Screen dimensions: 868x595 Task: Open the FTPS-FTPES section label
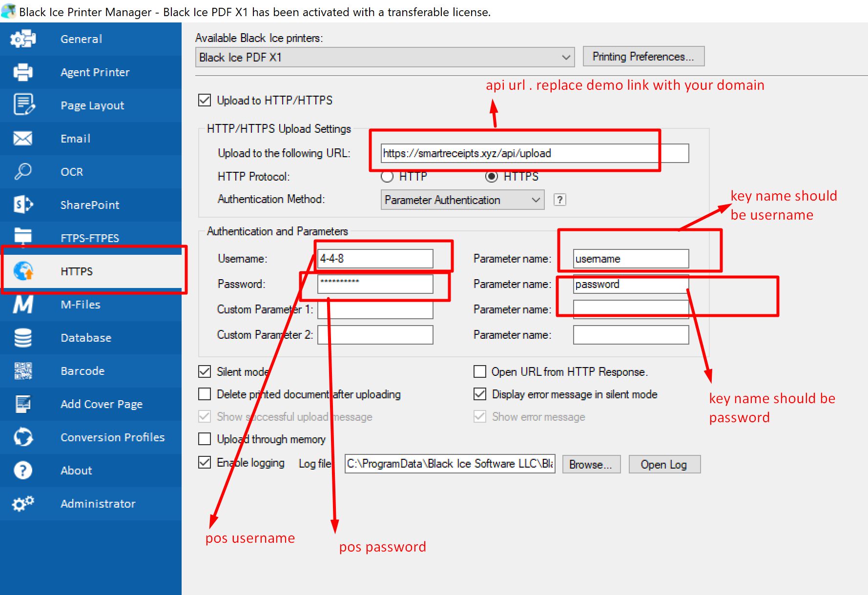(90, 238)
